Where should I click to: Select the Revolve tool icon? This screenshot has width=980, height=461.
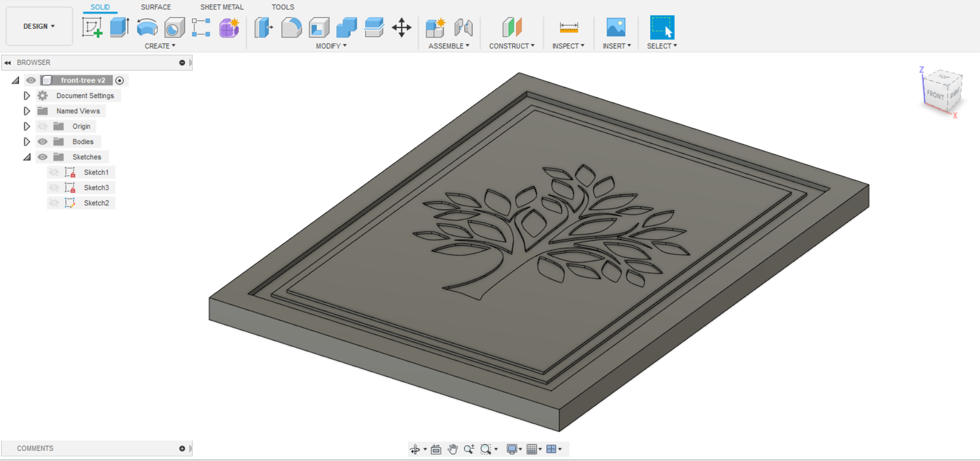click(x=147, y=28)
